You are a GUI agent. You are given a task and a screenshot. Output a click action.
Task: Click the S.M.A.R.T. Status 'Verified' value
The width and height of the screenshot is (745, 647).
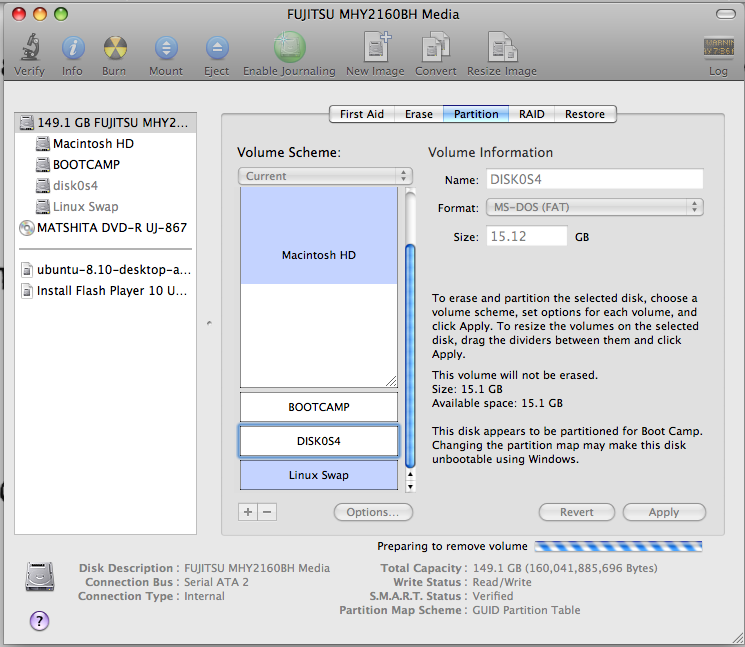(493, 596)
